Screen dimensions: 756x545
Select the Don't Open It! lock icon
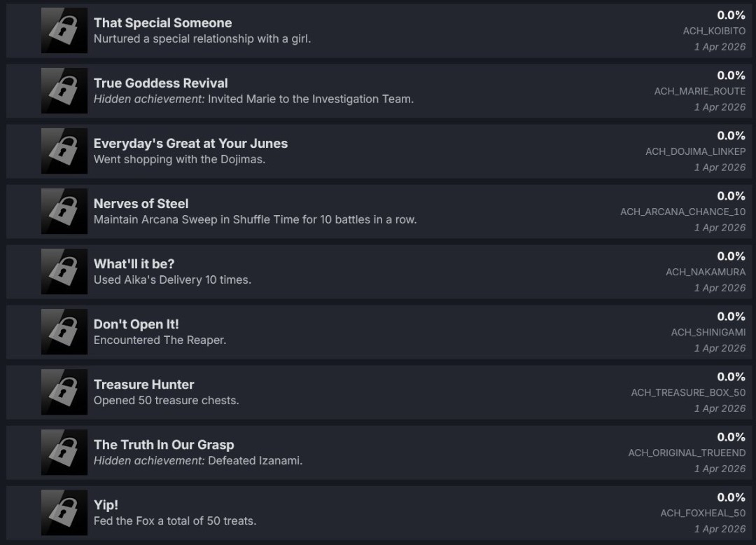click(x=64, y=332)
